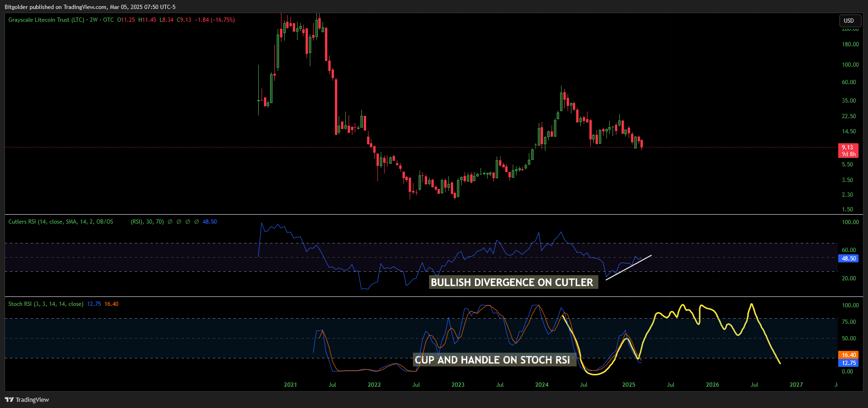Viewport: 868px width, 408px height.
Task: Click the 2.30 price scale label
Action: click(847, 195)
